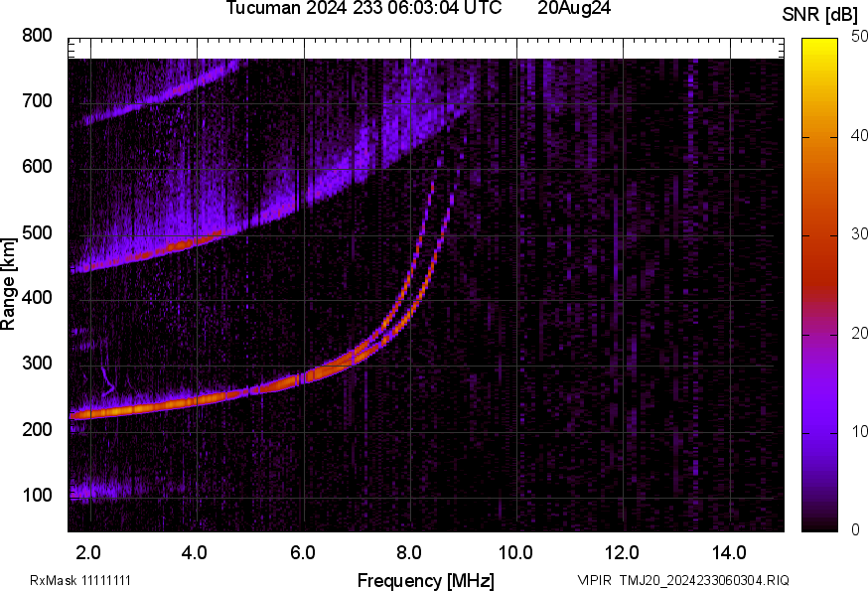
Task: Click the date label '20Aug24'
Action: click(x=574, y=8)
